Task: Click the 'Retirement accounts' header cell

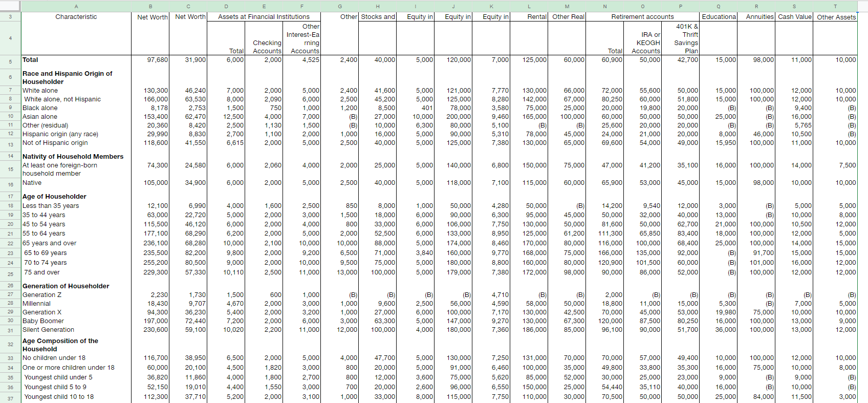Action: pyautogui.click(x=643, y=17)
